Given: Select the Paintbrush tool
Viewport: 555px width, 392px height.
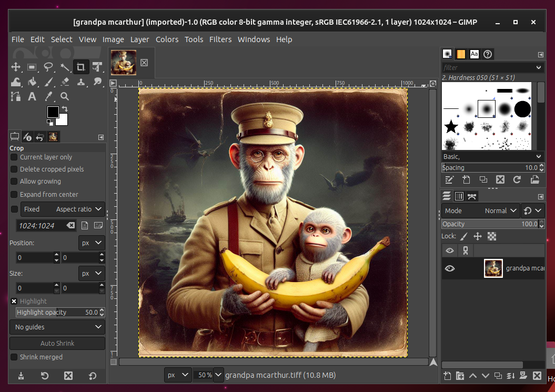Looking at the screenshot, I should coord(48,82).
